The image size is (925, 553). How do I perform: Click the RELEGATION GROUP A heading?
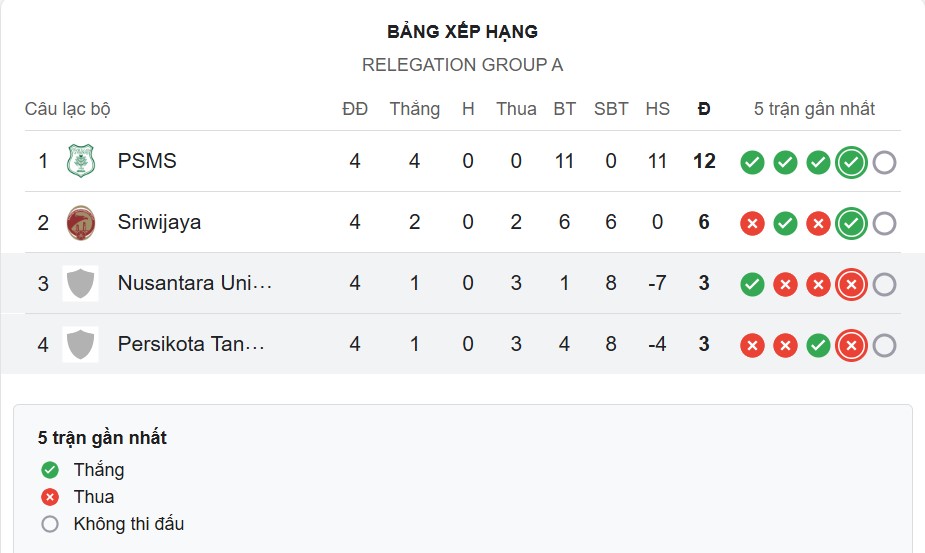point(462,65)
